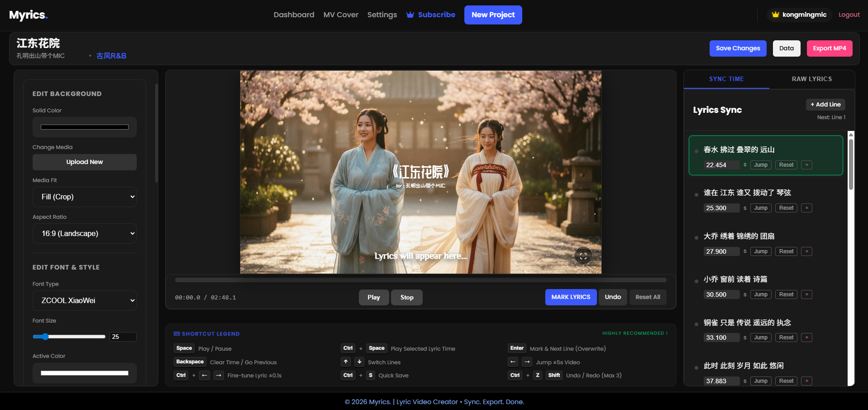The width and height of the screenshot is (868, 410).
Task: Open the Font Type dropdown
Action: tap(85, 300)
